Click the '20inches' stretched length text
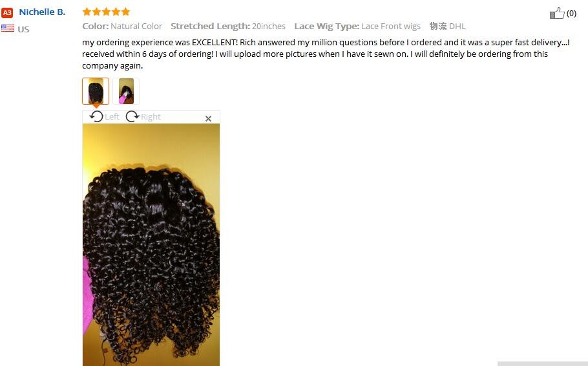The image size is (588, 366). point(269,27)
